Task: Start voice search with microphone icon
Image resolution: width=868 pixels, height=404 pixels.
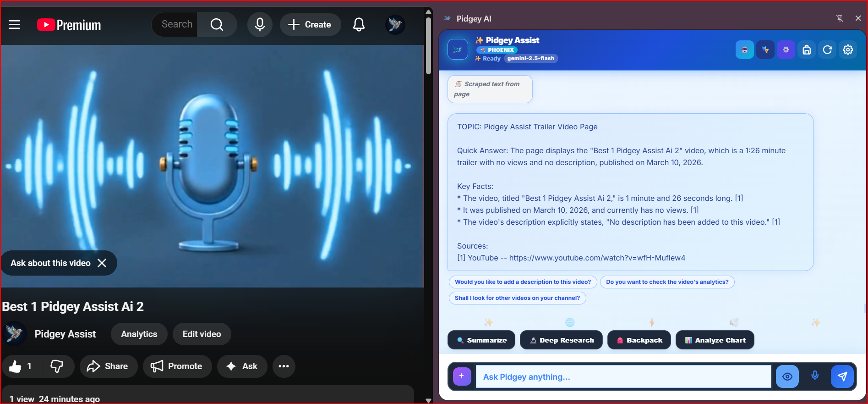Action: coord(260,24)
